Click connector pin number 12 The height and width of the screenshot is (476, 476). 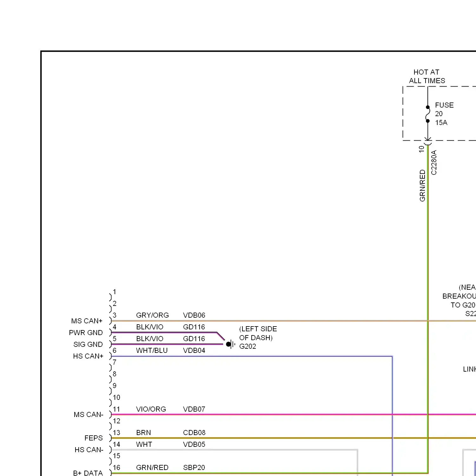pos(116,421)
